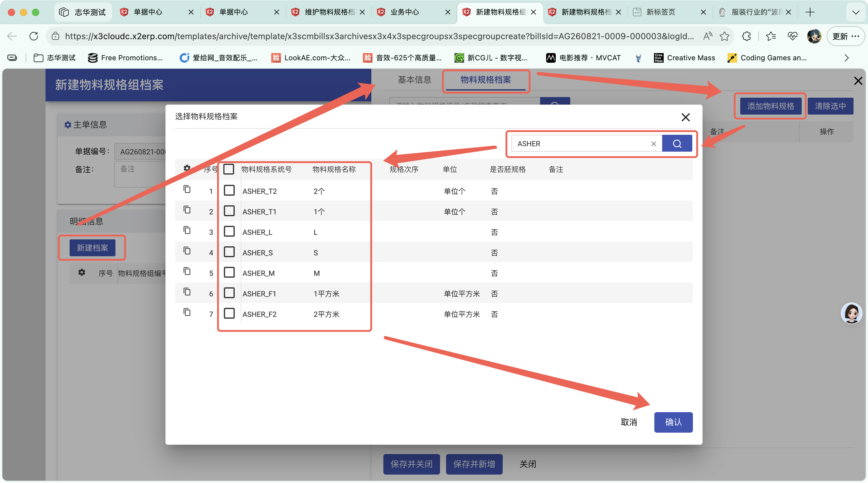
Task: Click 清除选中 button
Action: coord(830,106)
